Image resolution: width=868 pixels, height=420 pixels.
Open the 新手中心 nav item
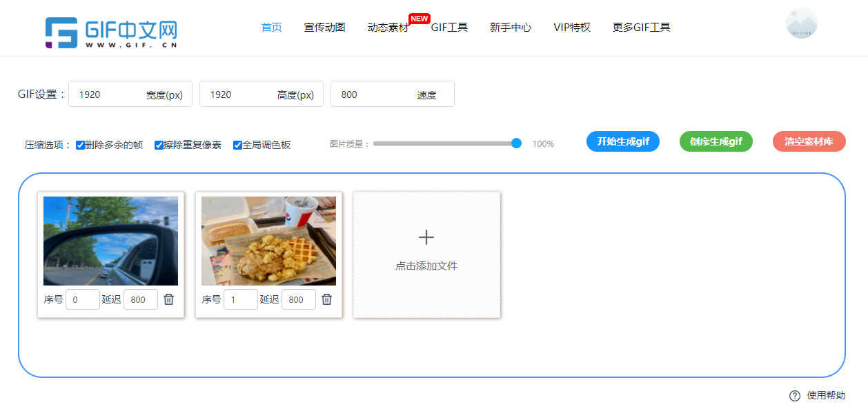pyautogui.click(x=511, y=28)
